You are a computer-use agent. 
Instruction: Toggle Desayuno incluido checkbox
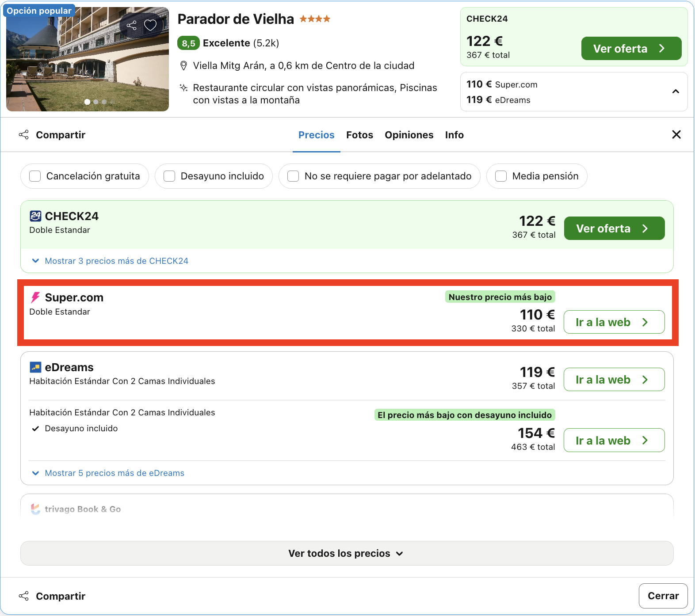click(x=169, y=176)
